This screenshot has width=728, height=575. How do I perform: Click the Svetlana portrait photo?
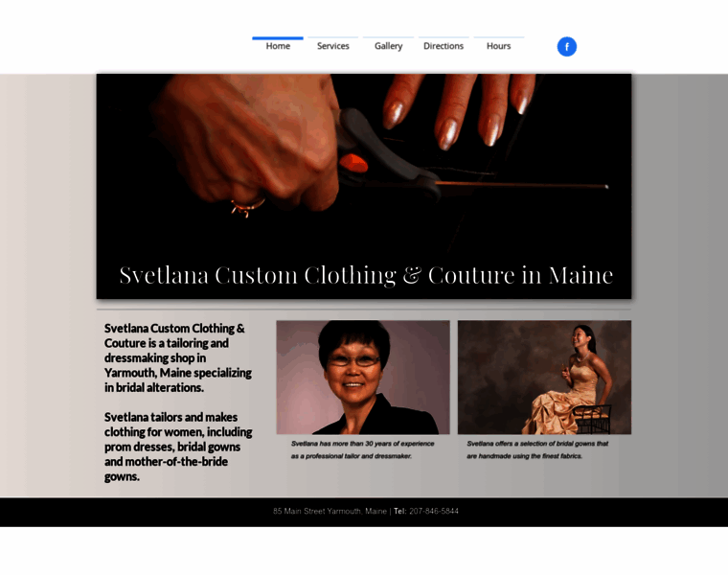[x=363, y=378]
